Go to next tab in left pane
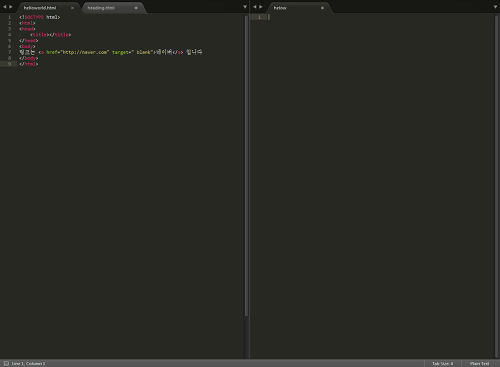Viewport: 500px width, 367px height. click(11, 7)
